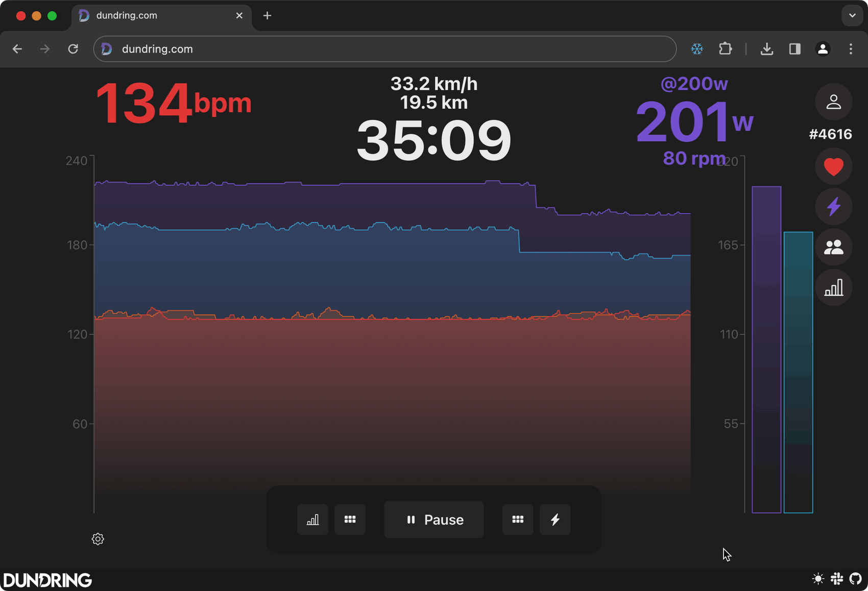Click the 201 w power readout
Viewport: 868px width, 591px height.
point(694,121)
